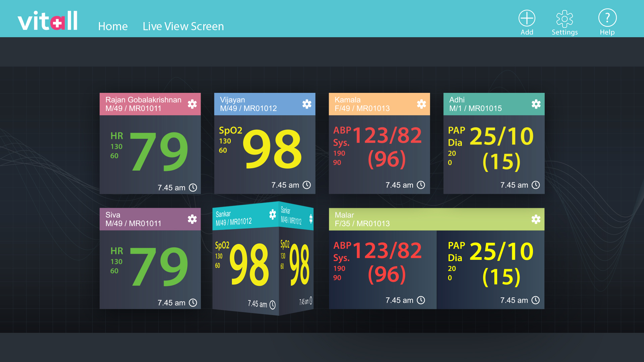Image resolution: width=644 pixels, height=362 pixels.
Task: Open settings gear on Rajan Gobalakrishnan card
Action: click(192, 104)
